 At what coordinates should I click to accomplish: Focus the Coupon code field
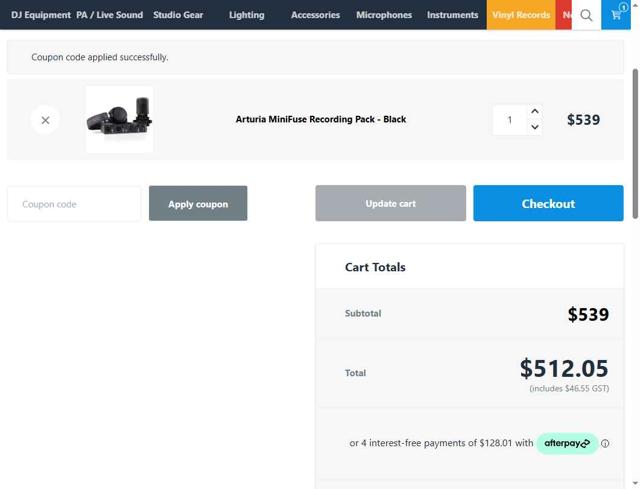(x=74, y=204)
